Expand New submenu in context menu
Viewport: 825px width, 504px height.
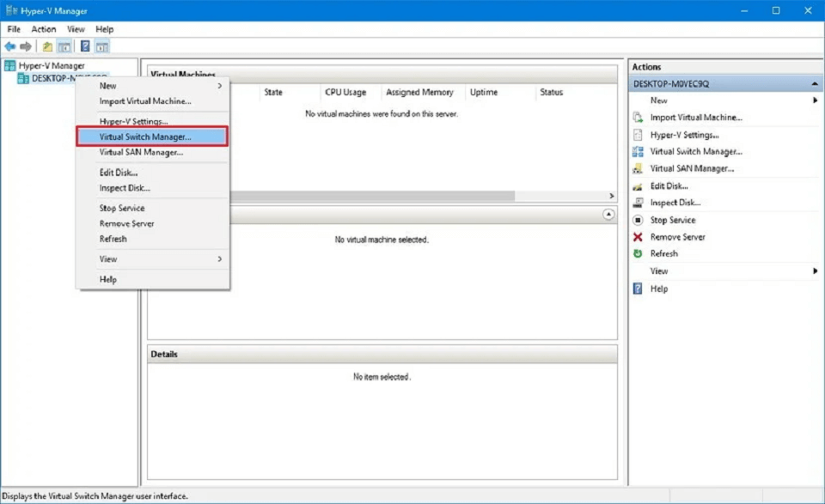[152, 86]
